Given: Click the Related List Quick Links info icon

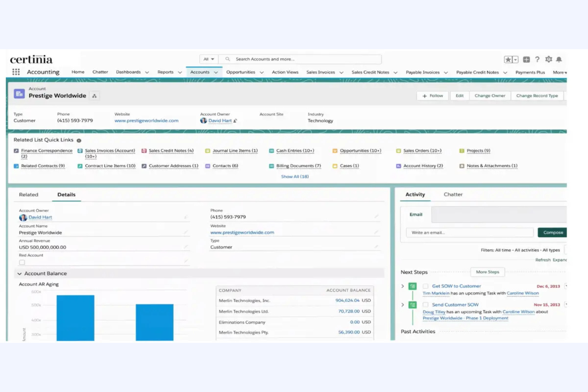Looking at the screenshot, I should [x=79, y=141].
